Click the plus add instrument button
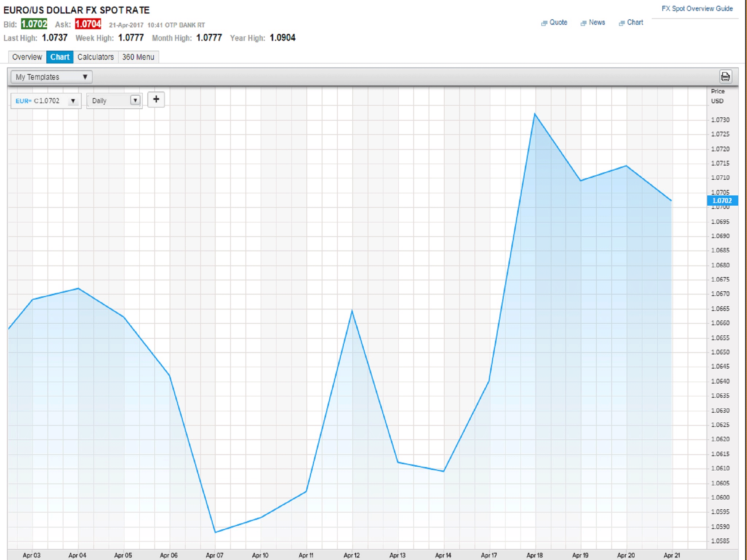 (156, 100)
